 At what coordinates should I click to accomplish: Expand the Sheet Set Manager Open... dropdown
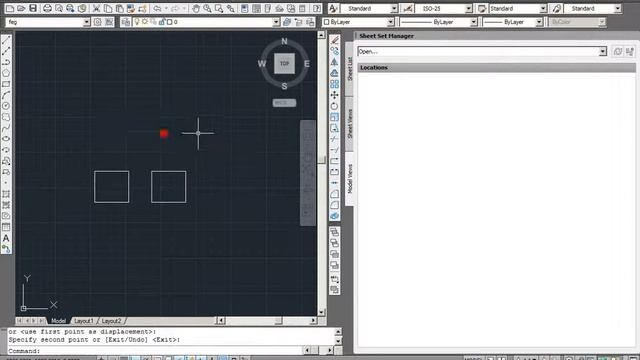[603, 51]
